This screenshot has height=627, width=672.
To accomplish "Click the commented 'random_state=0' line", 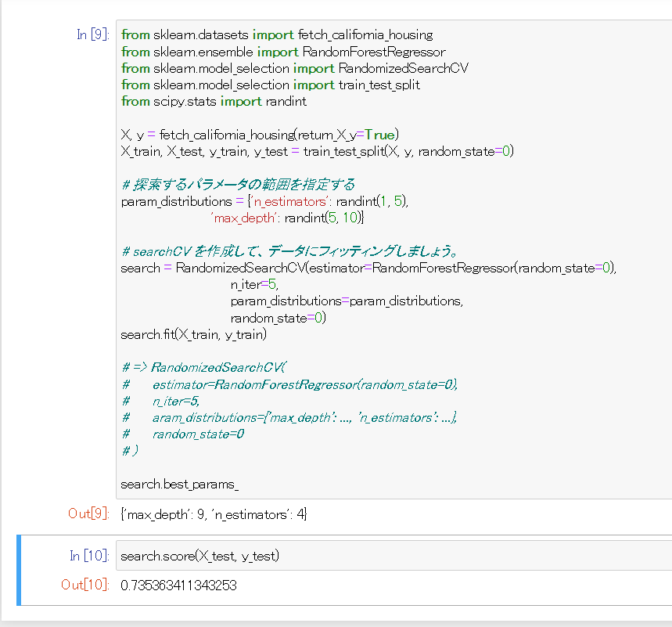I will (x=183, y=434).
